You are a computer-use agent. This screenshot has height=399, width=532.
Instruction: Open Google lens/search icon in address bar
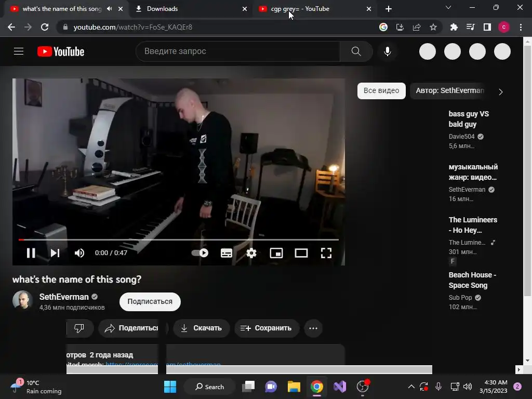(x=383, y=27)
